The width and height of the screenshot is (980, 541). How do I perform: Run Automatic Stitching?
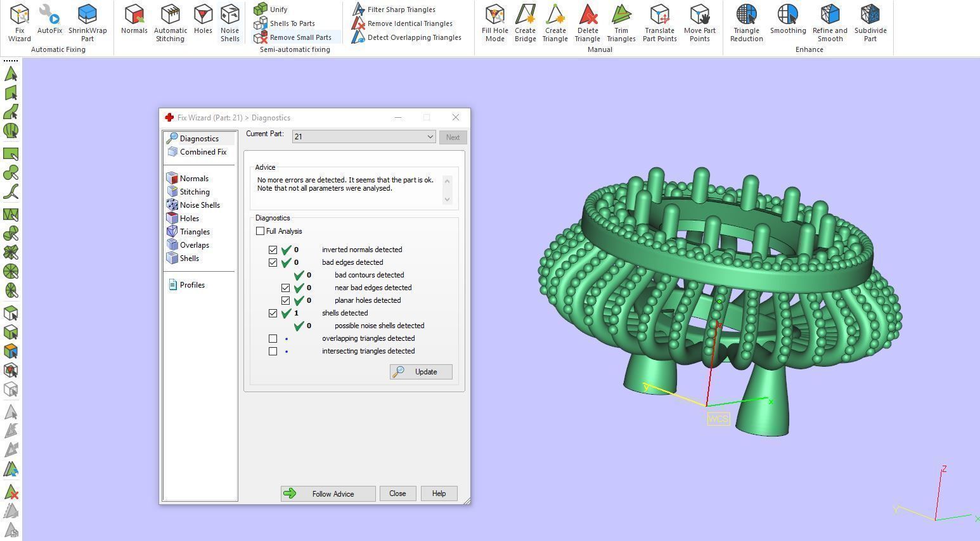[x=170, y=23]
